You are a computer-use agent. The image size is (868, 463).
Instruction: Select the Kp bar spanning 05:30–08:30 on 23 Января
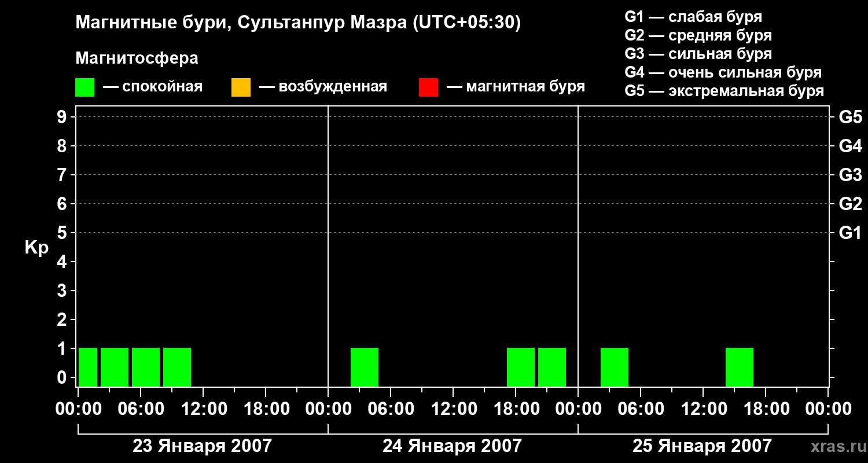click(146, 367)
